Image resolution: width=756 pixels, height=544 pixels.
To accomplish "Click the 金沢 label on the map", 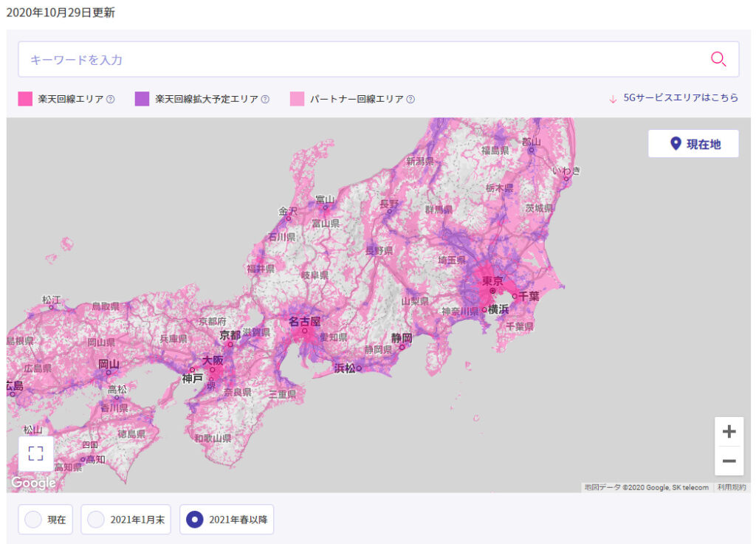I will pos(288,211).
